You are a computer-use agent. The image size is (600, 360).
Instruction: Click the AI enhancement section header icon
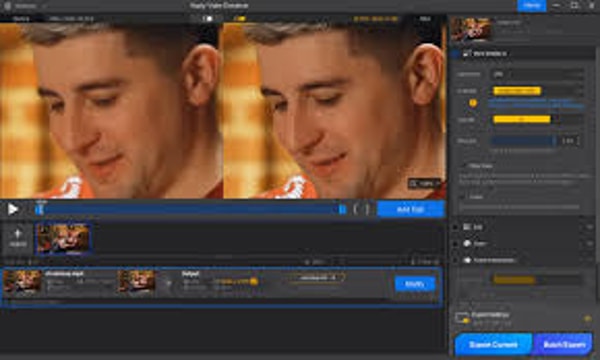(x=466, y=54)
